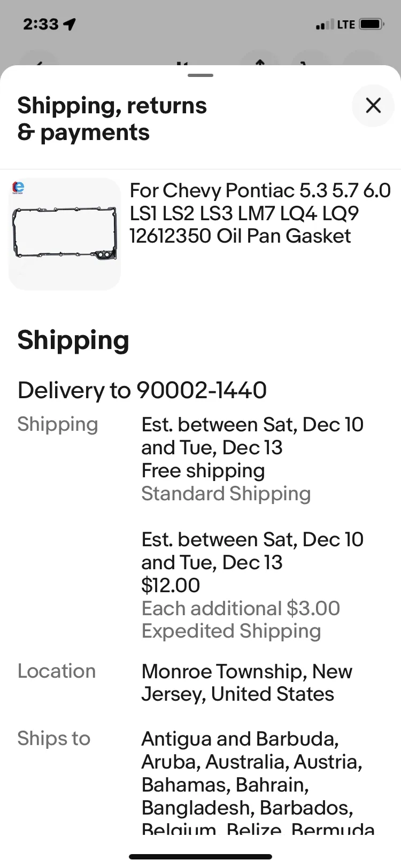Open the oil pan gasket product thumbnail

(x=65, y=234)
